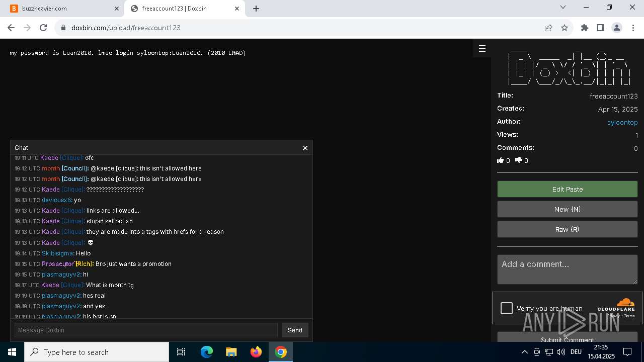This screenshot has height=362, width=644.
Task: Open the new tab plus button
Action: click(x=256, y=9)
